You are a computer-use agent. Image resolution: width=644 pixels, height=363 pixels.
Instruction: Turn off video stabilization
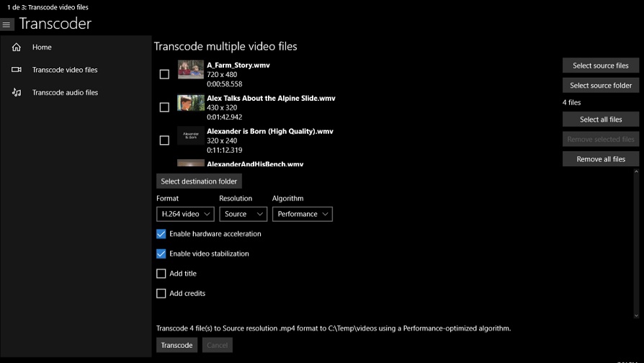[x=161, y=254]
